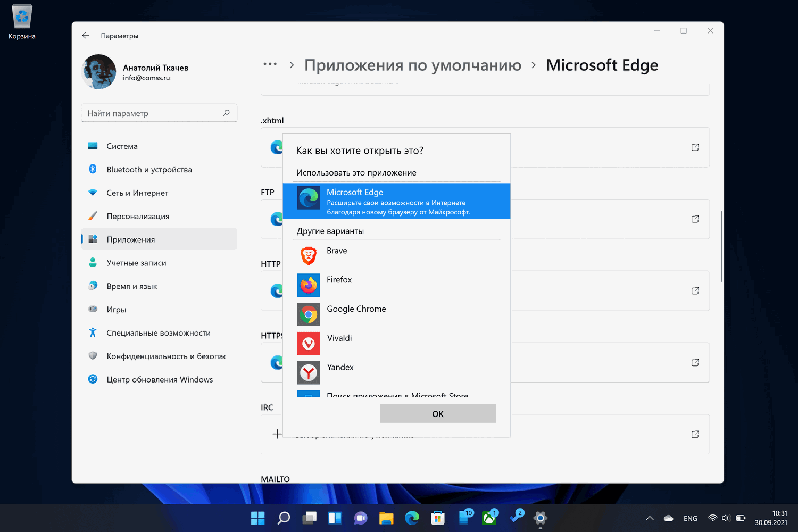Open the network tray icon
The image size is (798, 532).
click(712, 518)
